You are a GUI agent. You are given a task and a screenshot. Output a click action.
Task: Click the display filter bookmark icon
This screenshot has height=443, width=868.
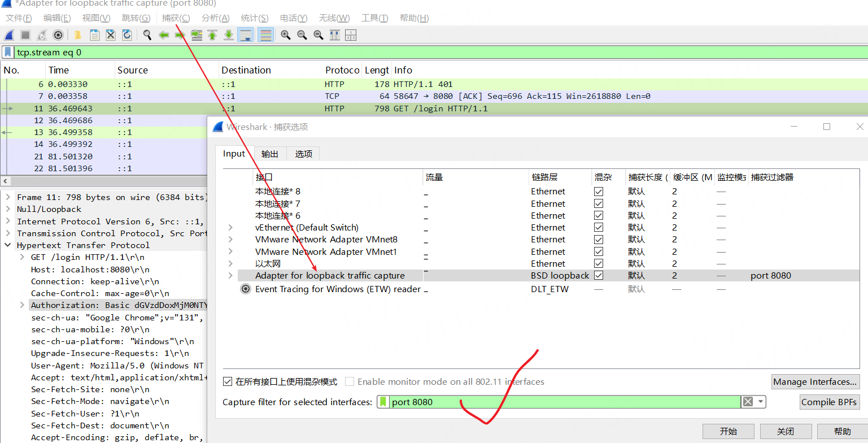click(x=8, y=53)
